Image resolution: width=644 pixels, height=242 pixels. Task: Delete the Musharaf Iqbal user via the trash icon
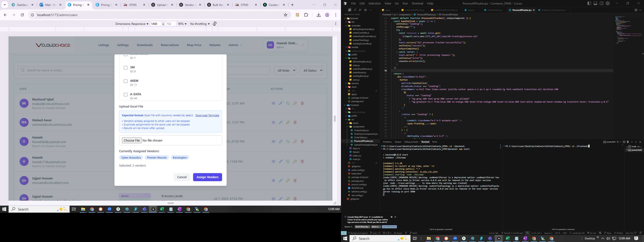pos(302,103)
